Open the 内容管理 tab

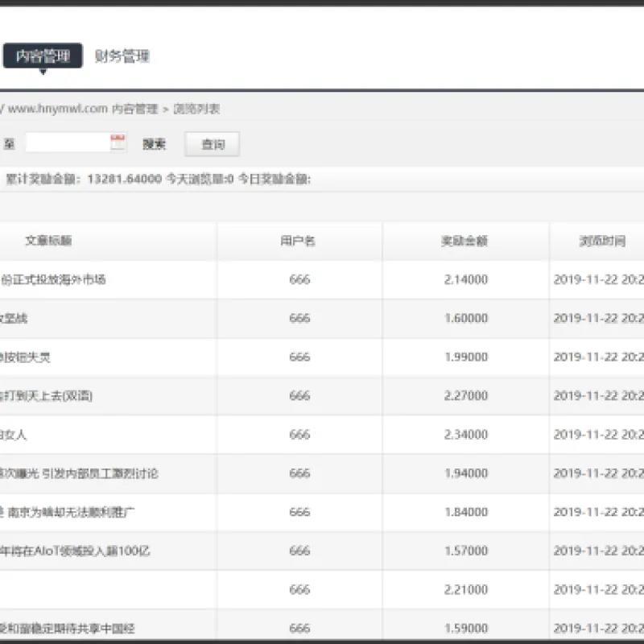point(43,56)
